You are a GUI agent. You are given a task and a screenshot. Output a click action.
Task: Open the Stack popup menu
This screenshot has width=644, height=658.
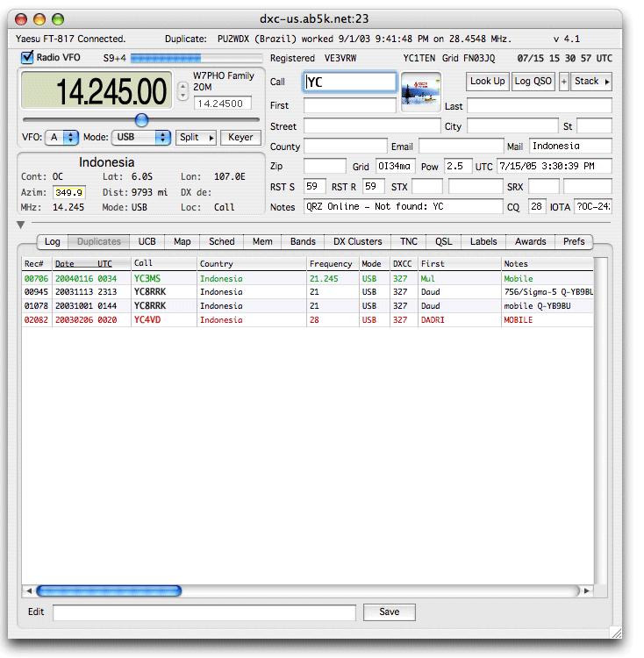(x=591, y=82)
